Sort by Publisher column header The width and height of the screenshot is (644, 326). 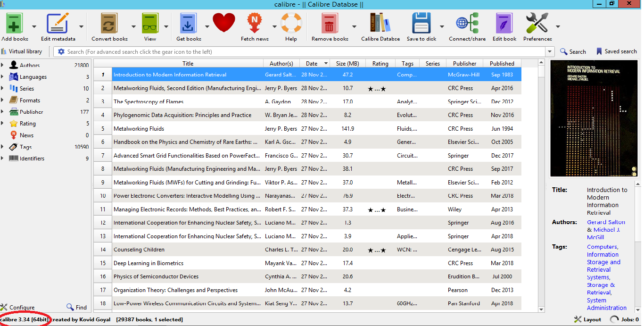click(x=465, y=63)
